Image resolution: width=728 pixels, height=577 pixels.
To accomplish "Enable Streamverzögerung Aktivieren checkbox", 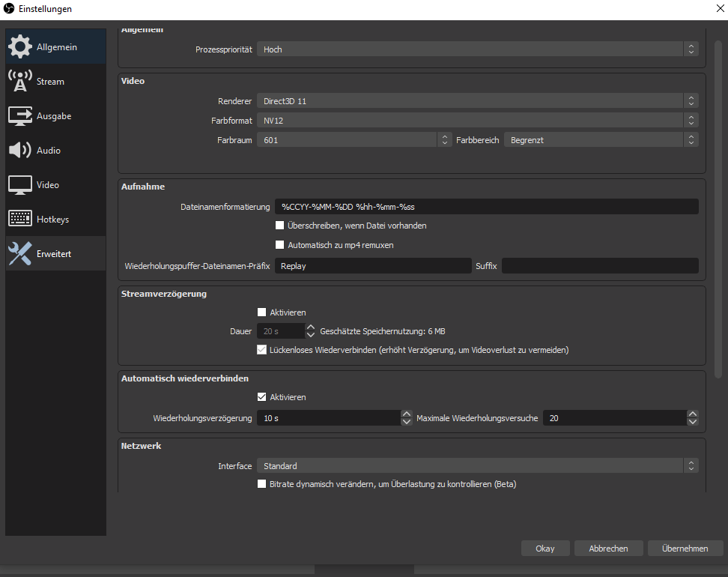I will 262,312.
